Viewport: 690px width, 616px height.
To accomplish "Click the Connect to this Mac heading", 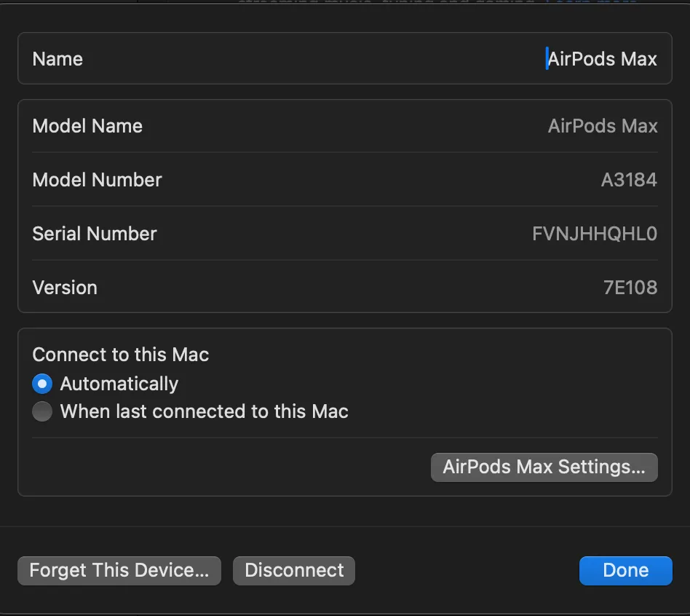I will tap(121, 355).
